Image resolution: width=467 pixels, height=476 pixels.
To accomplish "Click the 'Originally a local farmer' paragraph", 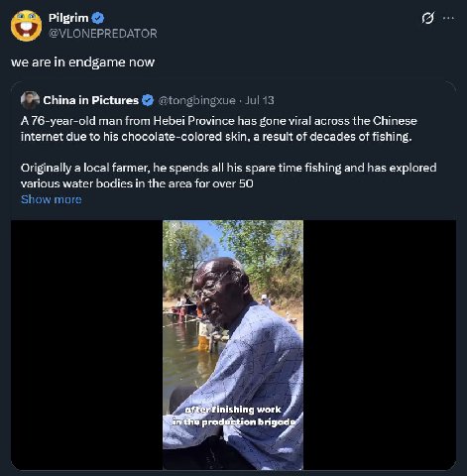I will (x=228, y=176).
